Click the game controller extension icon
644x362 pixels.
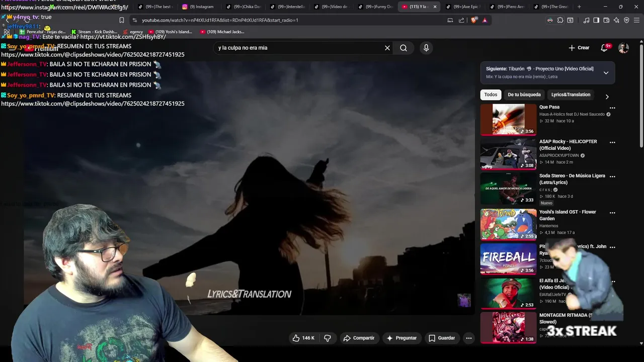tap(550, 20)
